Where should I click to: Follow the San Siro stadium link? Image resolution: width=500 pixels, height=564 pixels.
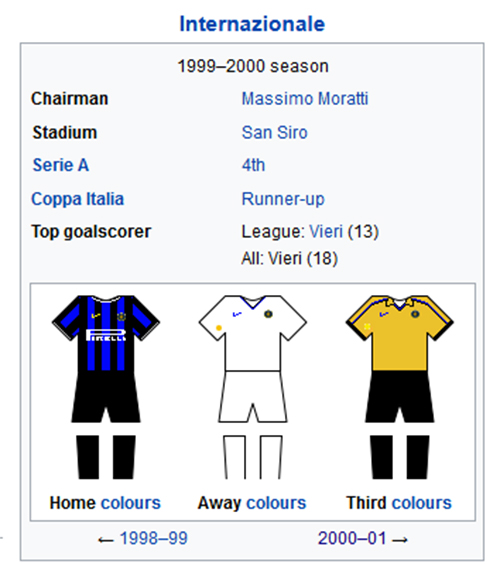(274, 132)
